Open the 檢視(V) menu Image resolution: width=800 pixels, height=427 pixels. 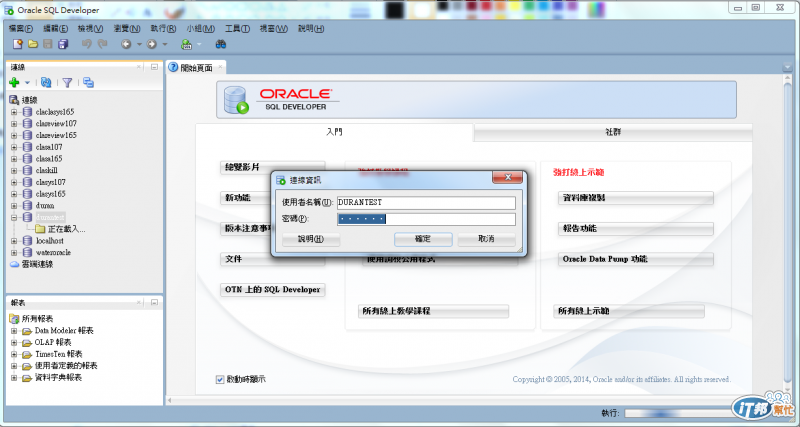[90, 29]
